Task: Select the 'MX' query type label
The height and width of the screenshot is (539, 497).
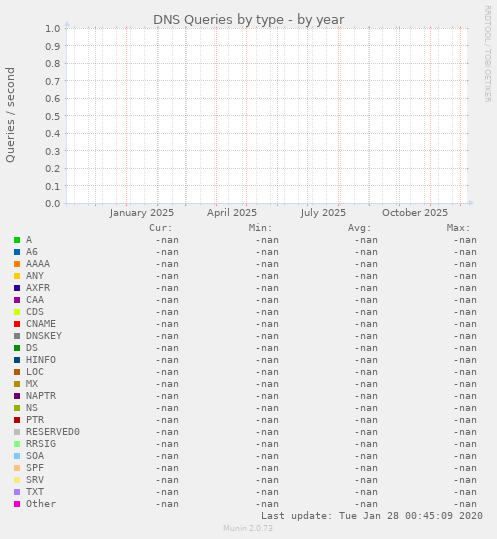Action: 32,384
